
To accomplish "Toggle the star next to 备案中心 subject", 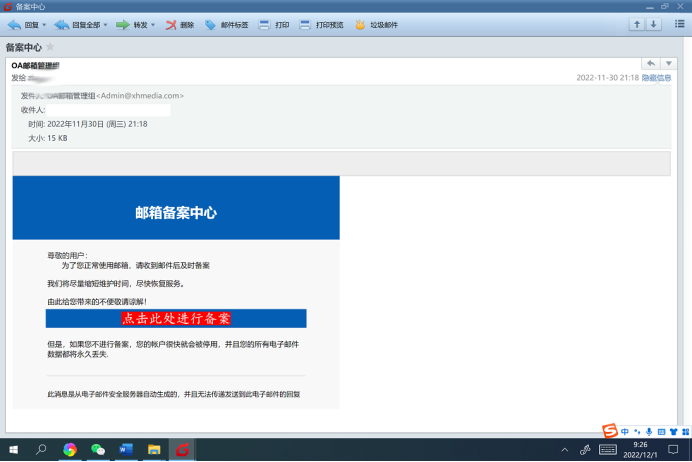I will tap(50, 47).
